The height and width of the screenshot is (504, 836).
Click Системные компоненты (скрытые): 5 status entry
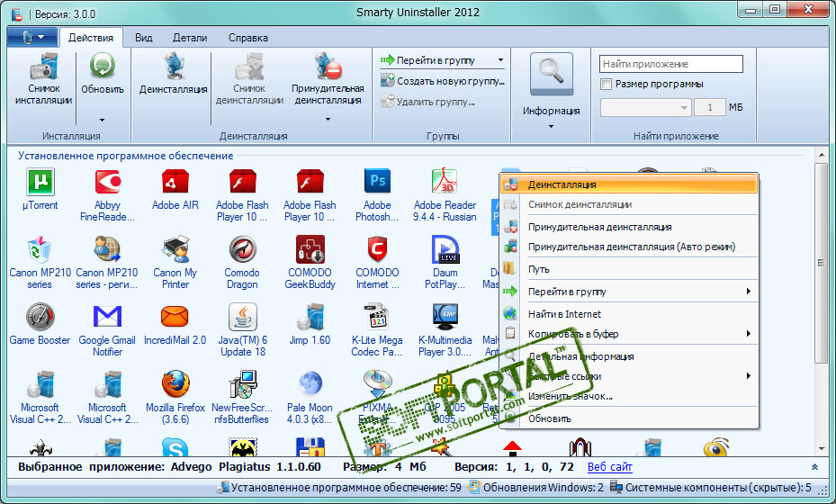coord(711,488)
